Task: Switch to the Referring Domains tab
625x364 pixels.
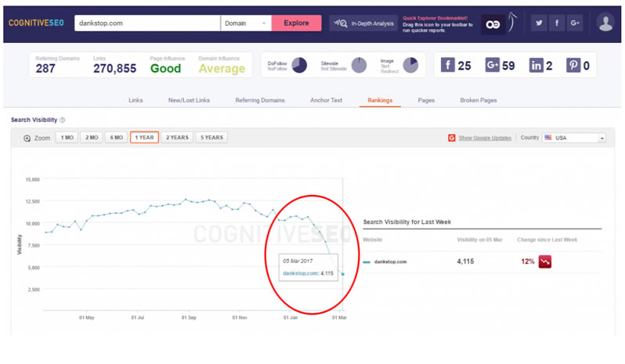Action: 260,100
